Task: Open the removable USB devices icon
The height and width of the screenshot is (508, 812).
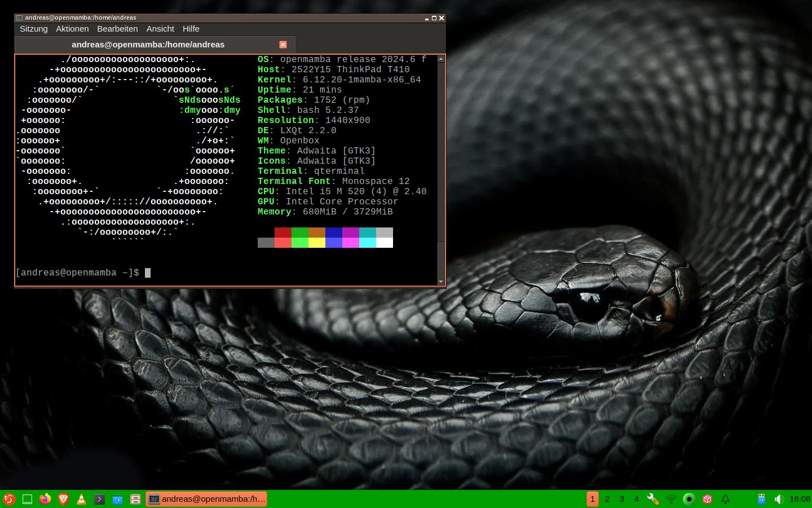Action: pyautogui.click(x=761, y=499)
